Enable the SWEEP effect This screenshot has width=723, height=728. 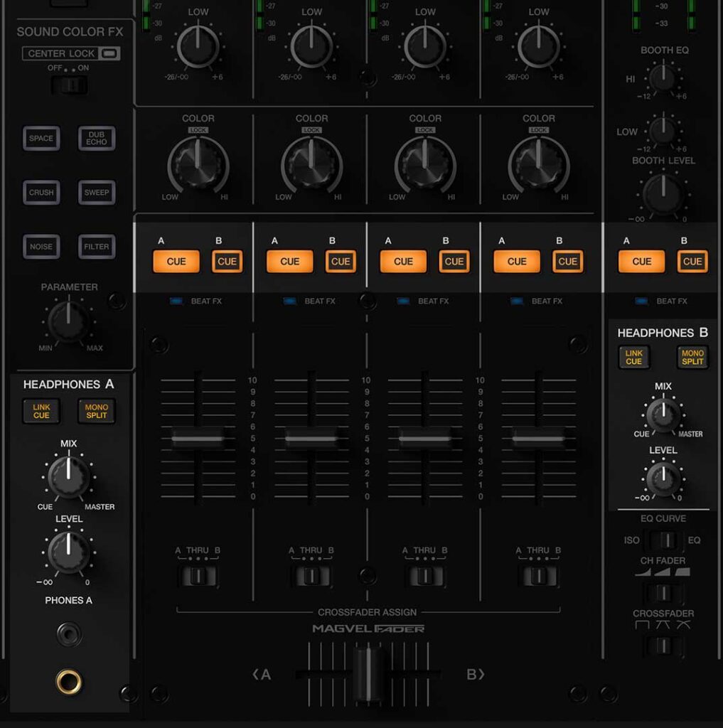[96, 193]
